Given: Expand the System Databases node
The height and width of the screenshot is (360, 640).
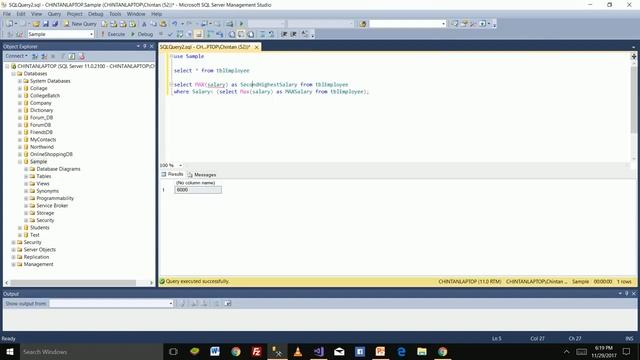Looking at the screenshot, I should 20,81.
